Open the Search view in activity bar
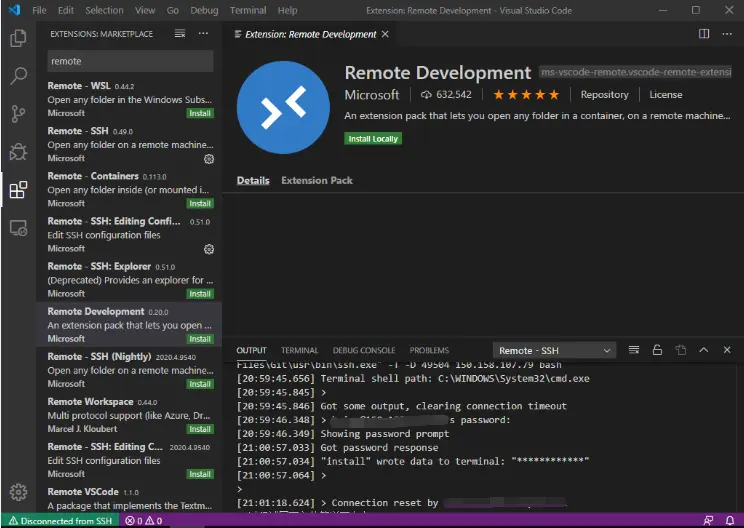The height and width of the screenshot is (528, 744). [18, 76]
